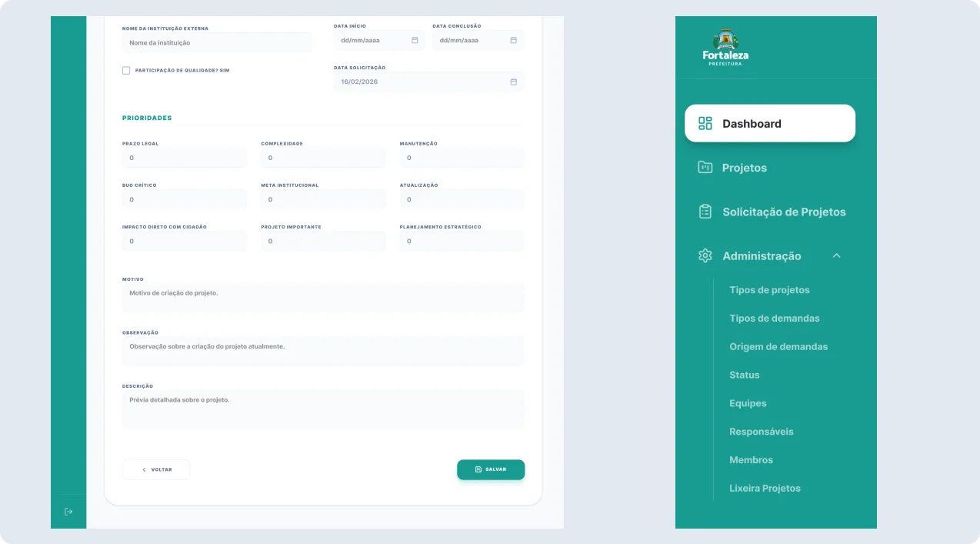This screenshot has width=980, height=544.
Task: Open Tipos de projetos submenu item
Action: [769, 290]
